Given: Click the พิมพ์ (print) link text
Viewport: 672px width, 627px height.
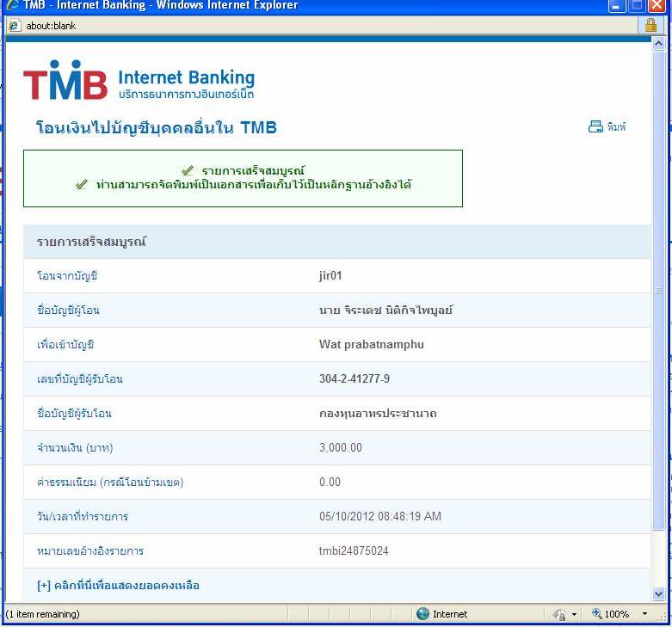Looking at the screenshot, I should [616, 127].
